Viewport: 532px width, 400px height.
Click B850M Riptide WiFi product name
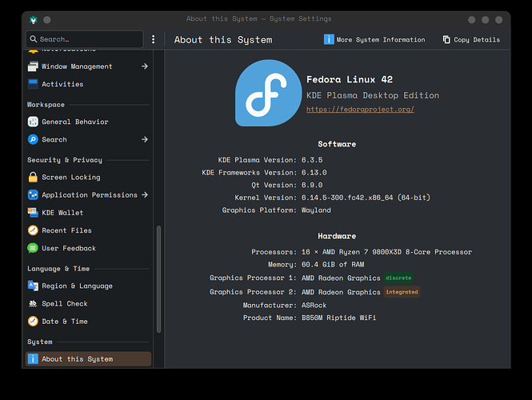click(x=338, y=318)
